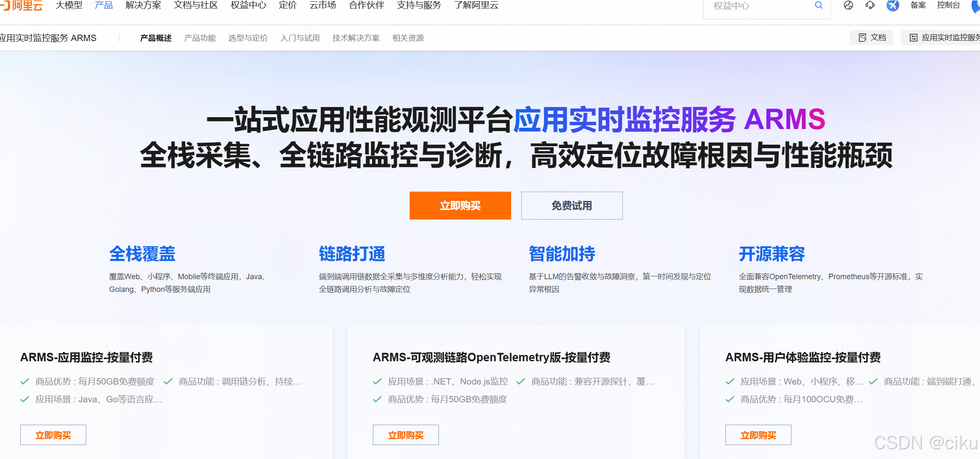Click the ARMS-应用监控-按量付费 card title
This screenshot has height=459, width=980.
pos(87,357)
